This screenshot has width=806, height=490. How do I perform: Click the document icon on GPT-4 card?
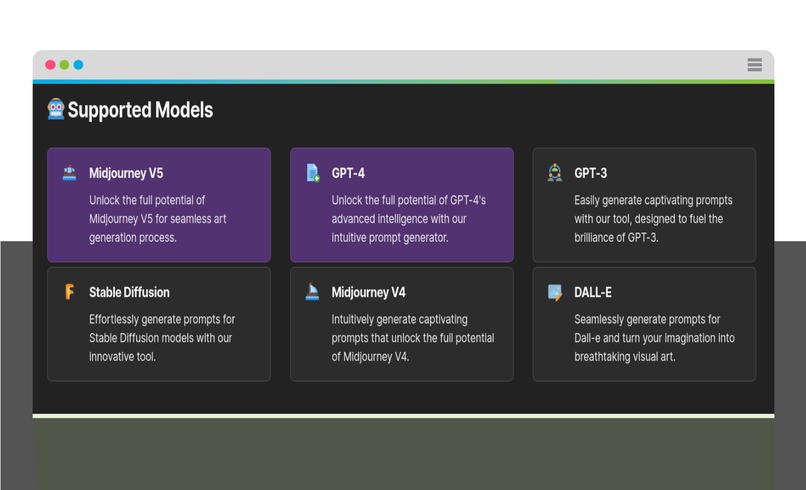click(x=313, y=173)
